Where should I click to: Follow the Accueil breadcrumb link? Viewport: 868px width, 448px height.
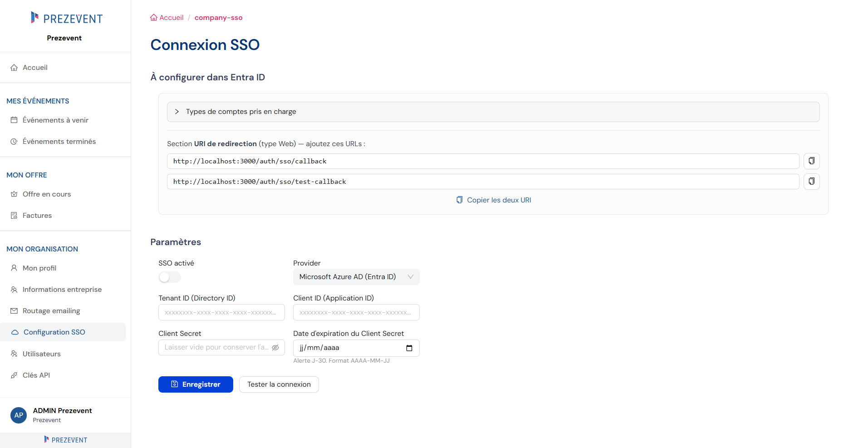click(167, 18)
